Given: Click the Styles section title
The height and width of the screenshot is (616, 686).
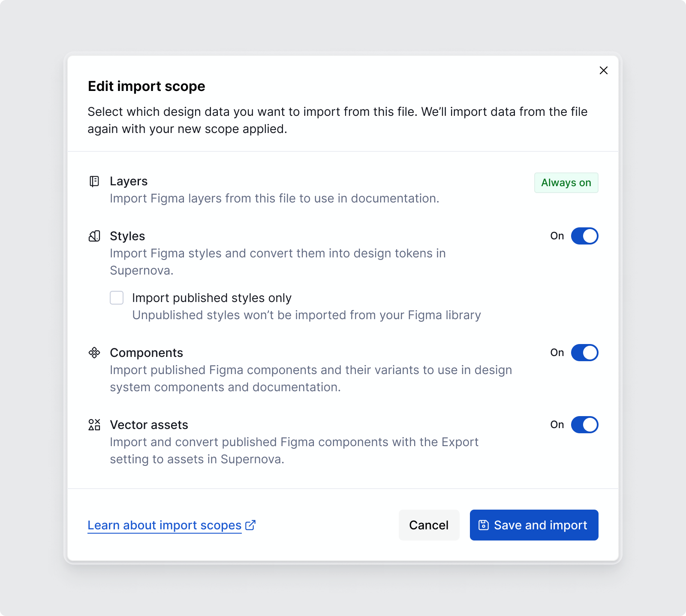Looking at the screenshot, I should click(127, 236).
